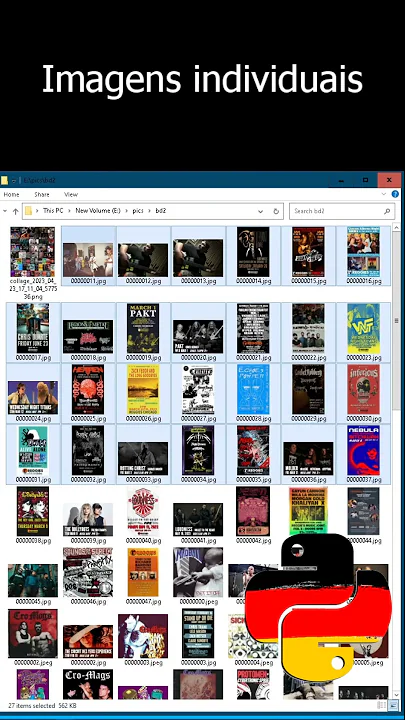Screen dimensions: 405x720
Task: Select the 00000014.jpg poster thumbnail
Action: coord(253,252)
